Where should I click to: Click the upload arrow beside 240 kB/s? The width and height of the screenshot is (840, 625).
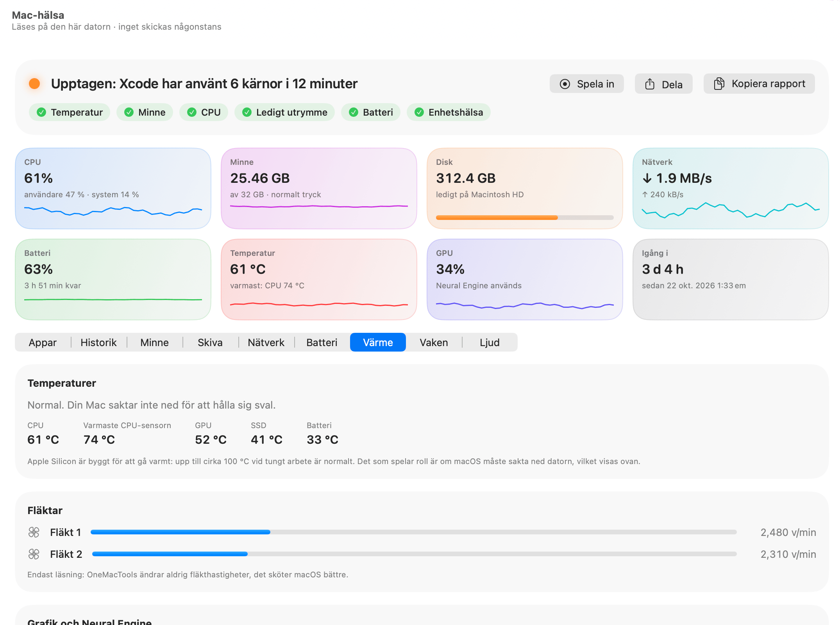[645, 195]
